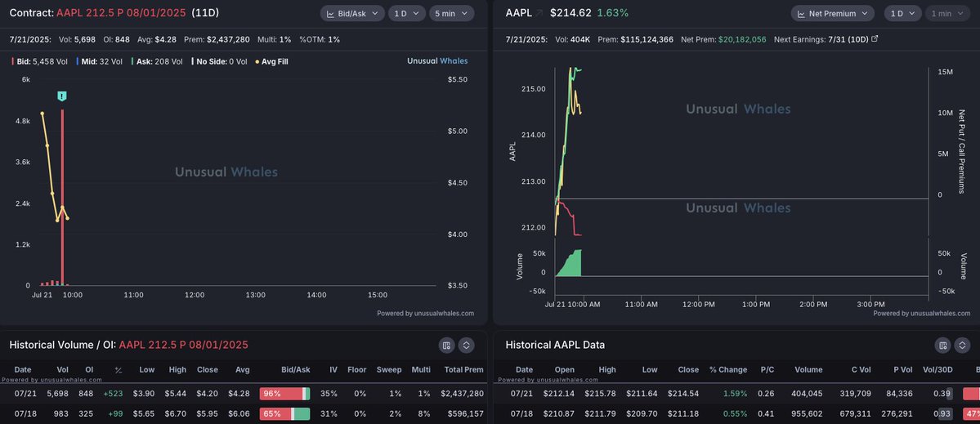The height and width of the screenshot is (424, 980).
Task: Select the $6.06 average price in 07/18 row
Action: [x=239, y=413]
